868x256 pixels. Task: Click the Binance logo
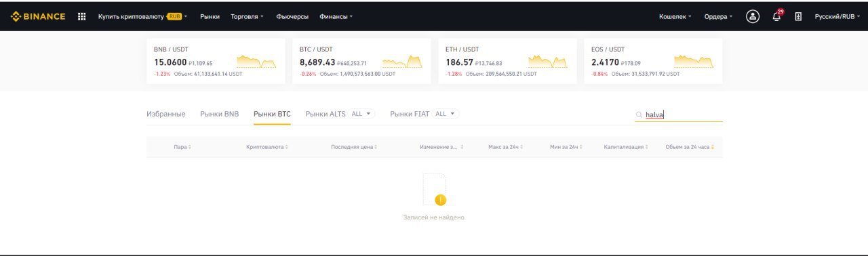(x=38, y=16)
